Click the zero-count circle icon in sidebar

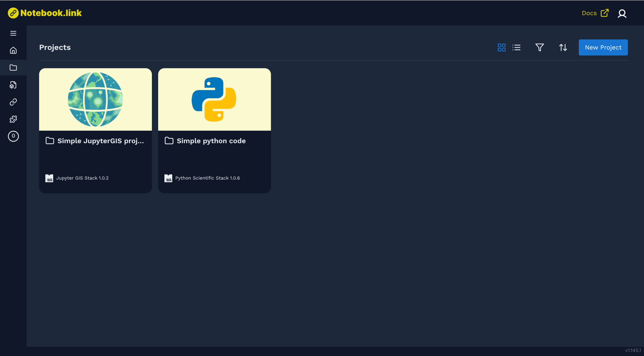[x=13, y=136]
